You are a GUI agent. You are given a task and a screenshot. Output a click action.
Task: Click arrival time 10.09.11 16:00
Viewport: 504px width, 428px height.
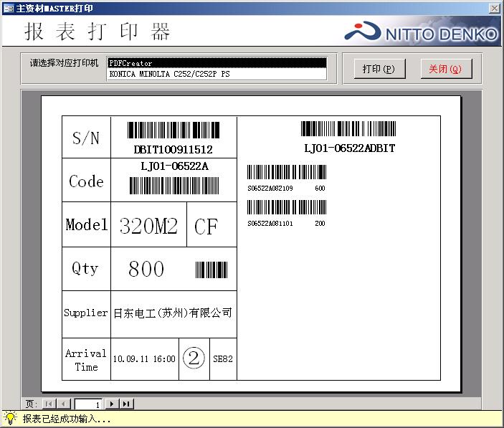(x=144, y=359)
